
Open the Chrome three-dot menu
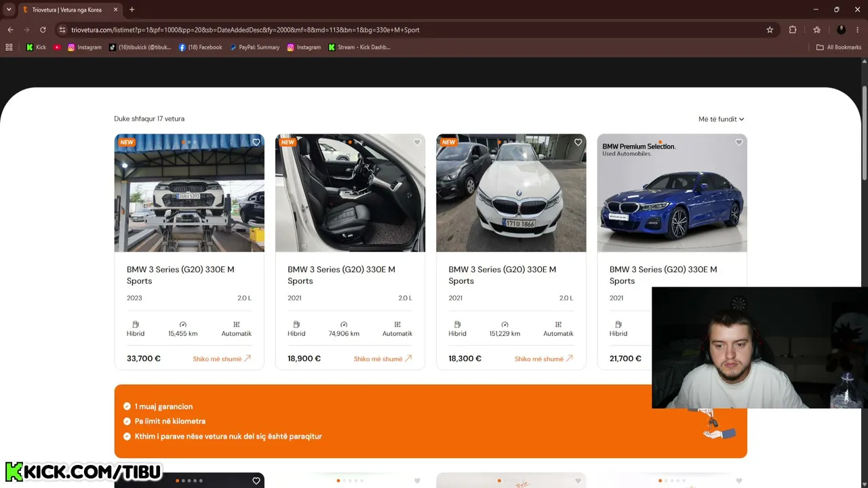[858, 30]
